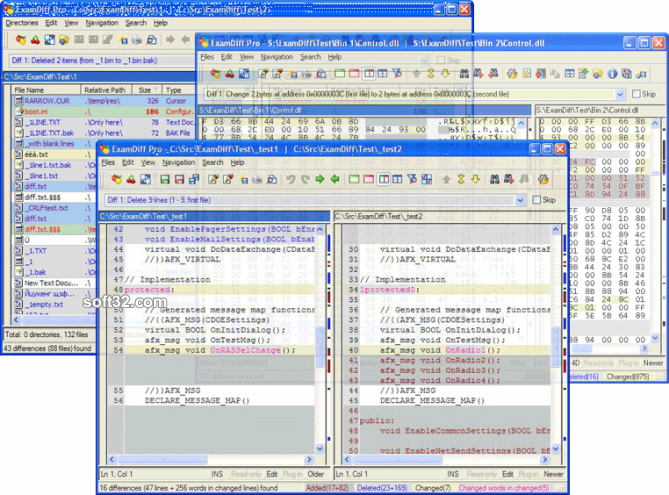Click green Save first file icon
669x495 pixels.
pyautogui.click(x=165, y=179)
